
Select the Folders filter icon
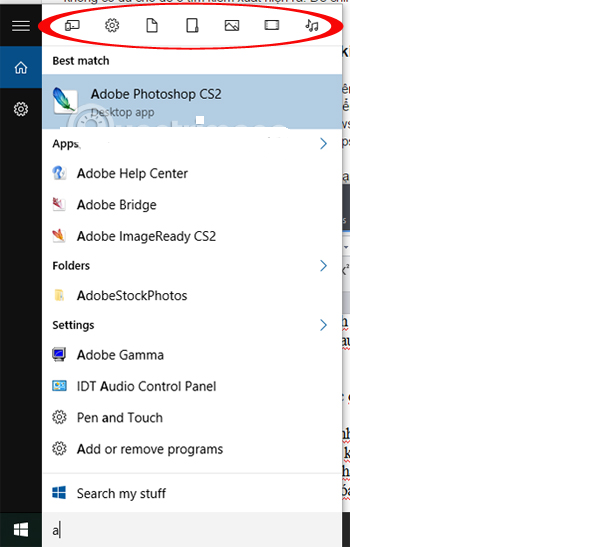[192, 26]
